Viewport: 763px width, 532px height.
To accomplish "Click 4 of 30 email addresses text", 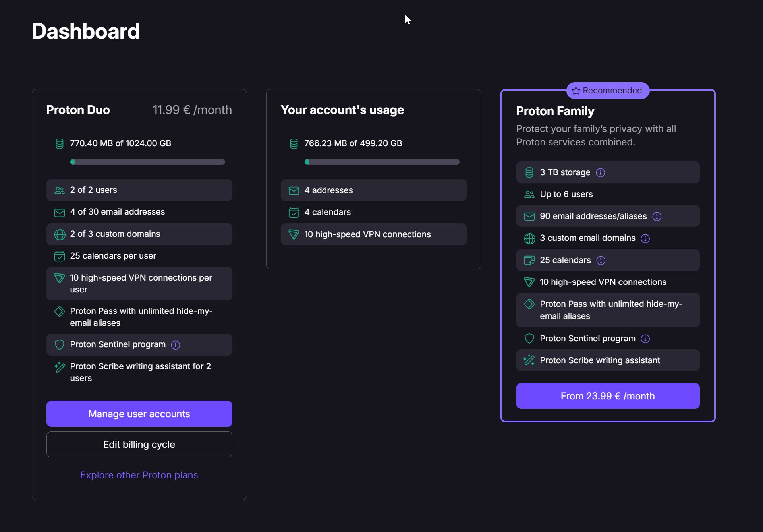I will pos(118,212).
